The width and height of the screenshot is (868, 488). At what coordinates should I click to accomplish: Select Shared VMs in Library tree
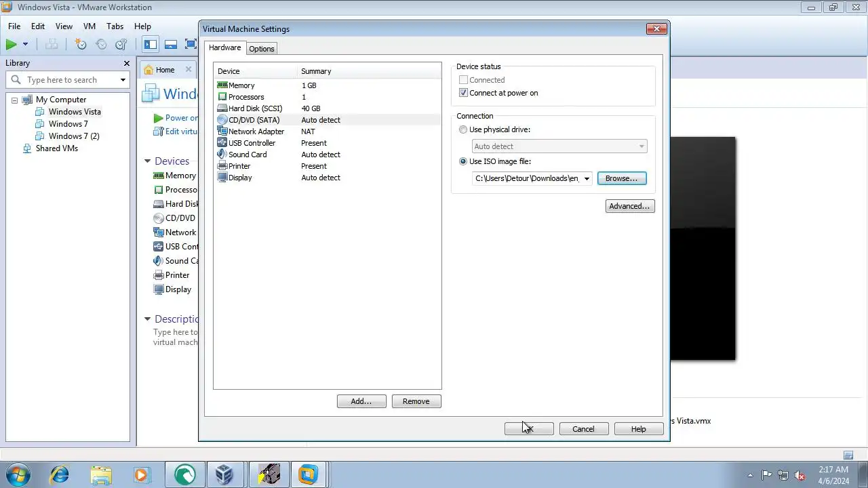[57, 148]
